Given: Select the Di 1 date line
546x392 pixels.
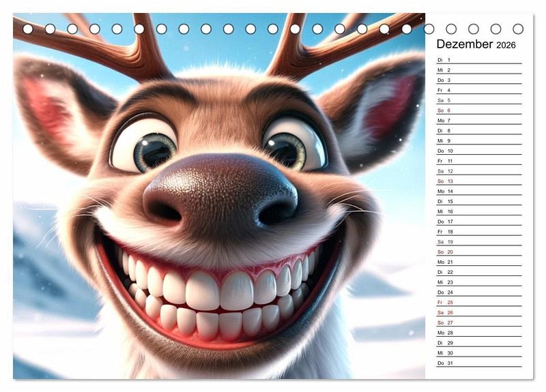Looking at the screenshot, I should 478,60.
